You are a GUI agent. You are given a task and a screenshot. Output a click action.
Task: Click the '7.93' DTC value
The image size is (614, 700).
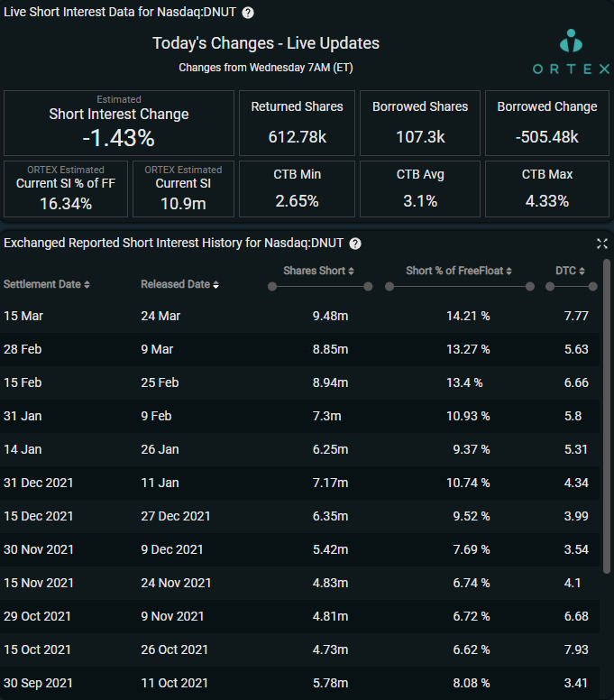point(576,649)
